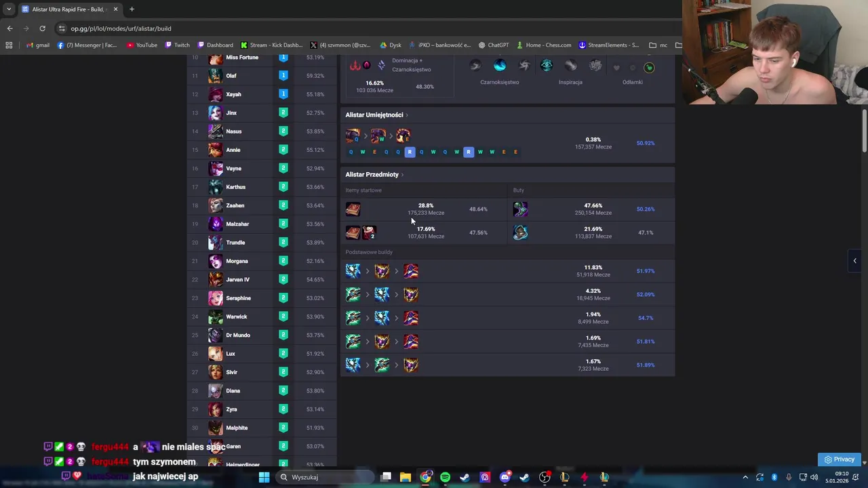Click Lux champion portrait icon
The width and height of the screenshot is (868, 488).
pos(215,354)
